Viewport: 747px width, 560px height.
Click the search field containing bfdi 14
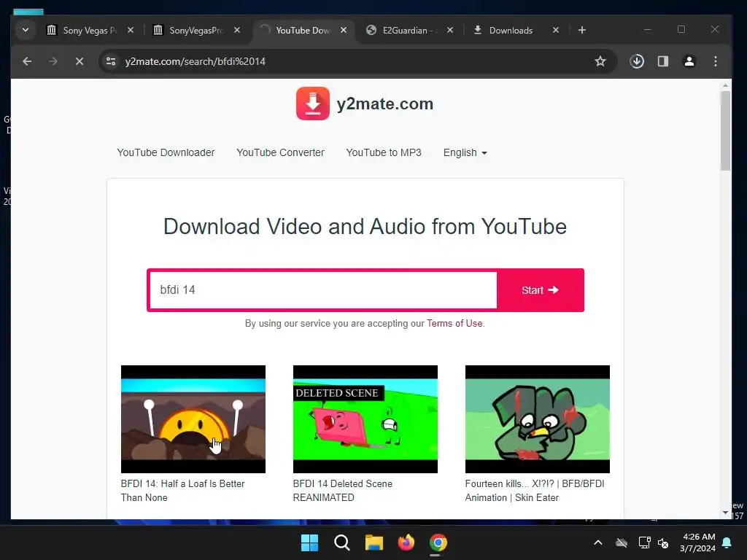point(323,290)
